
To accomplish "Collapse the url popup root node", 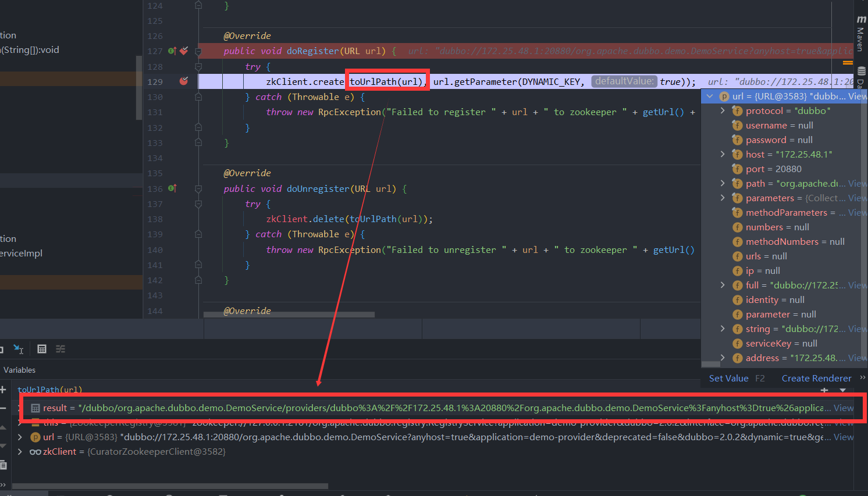I will pos(710,96).
